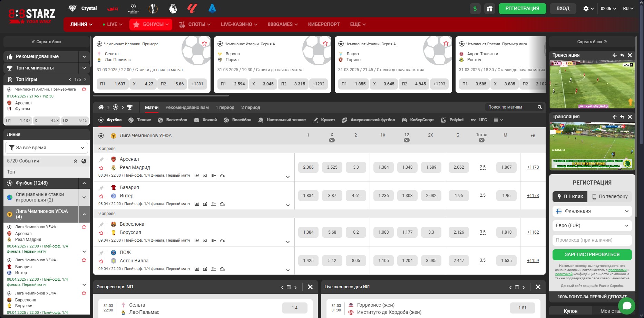Image resolution: width=644 pixels, height=318 pixels.
Task: Expand the Топ чемпионаты section
Action: tap(84, 68)
